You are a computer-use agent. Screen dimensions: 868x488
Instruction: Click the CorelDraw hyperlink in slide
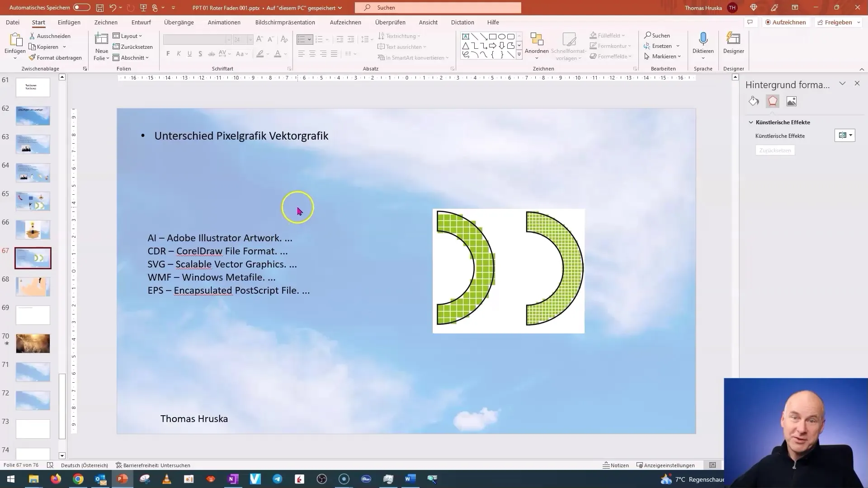point(199,251)
